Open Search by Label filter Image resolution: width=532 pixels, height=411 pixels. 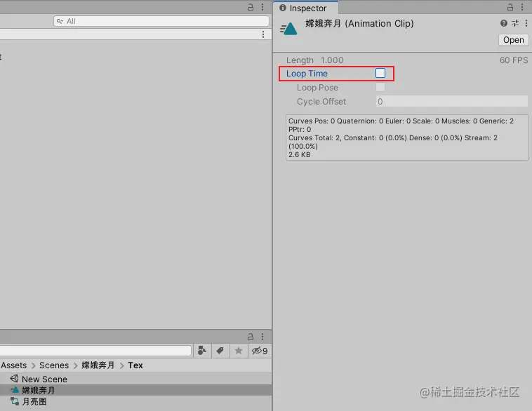click(220, 350)
